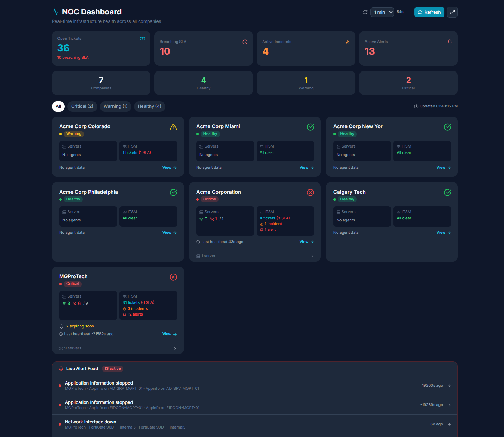Screen dimensions: 504x437
Task: Click the Live Alert Feed bell icon
Action: pos(61,369)
